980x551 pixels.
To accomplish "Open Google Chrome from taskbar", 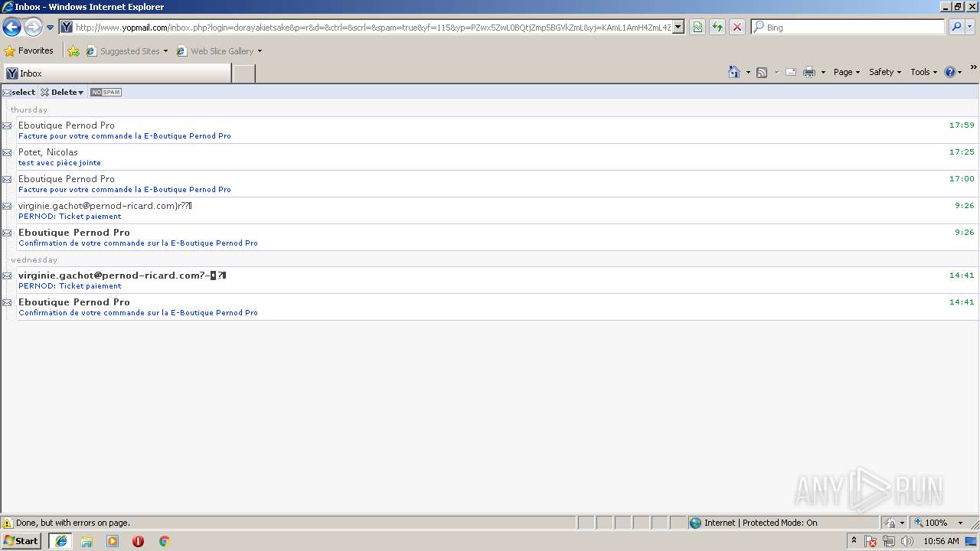I will coord(164,541).
